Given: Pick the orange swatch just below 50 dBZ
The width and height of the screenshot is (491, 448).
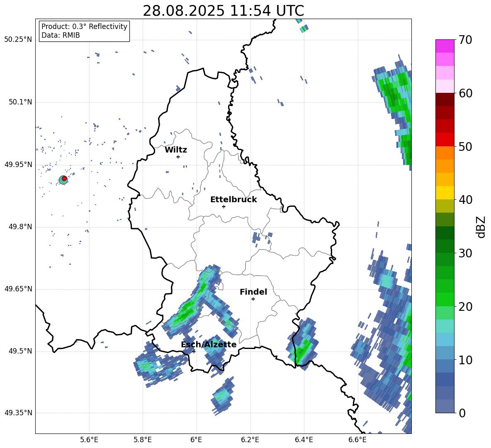Looking at the screenshot, I should (445, 153).
